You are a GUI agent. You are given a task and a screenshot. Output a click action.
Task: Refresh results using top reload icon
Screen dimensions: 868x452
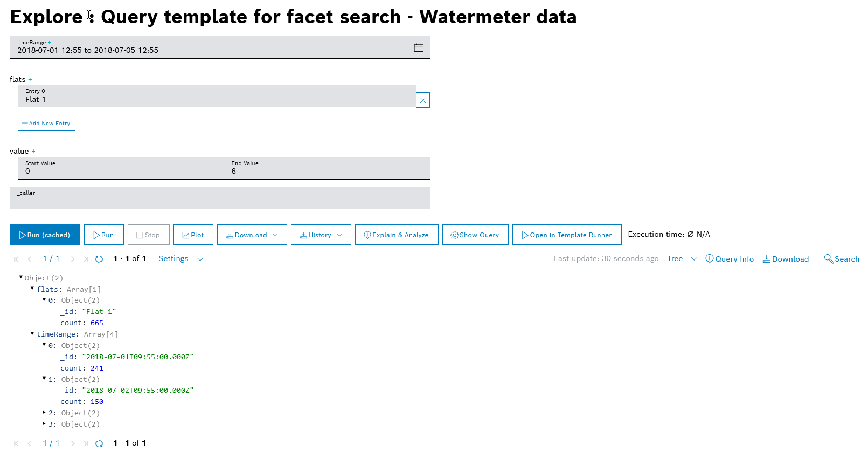coord(99,259)
